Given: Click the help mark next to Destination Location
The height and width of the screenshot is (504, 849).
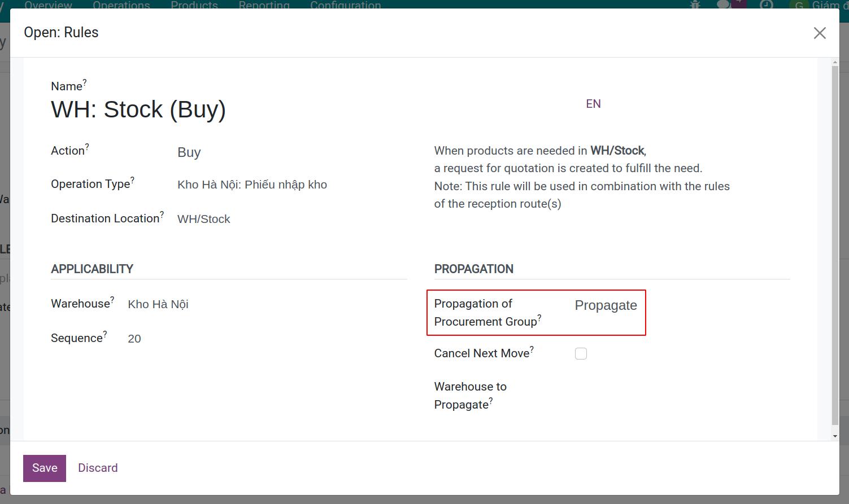Looking at the screenshot, I should 162,214.
